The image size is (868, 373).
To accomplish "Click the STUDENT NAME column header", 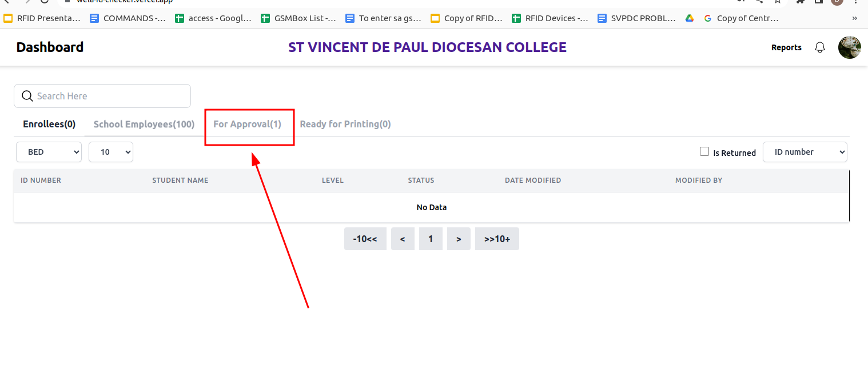I will (180, 181).
